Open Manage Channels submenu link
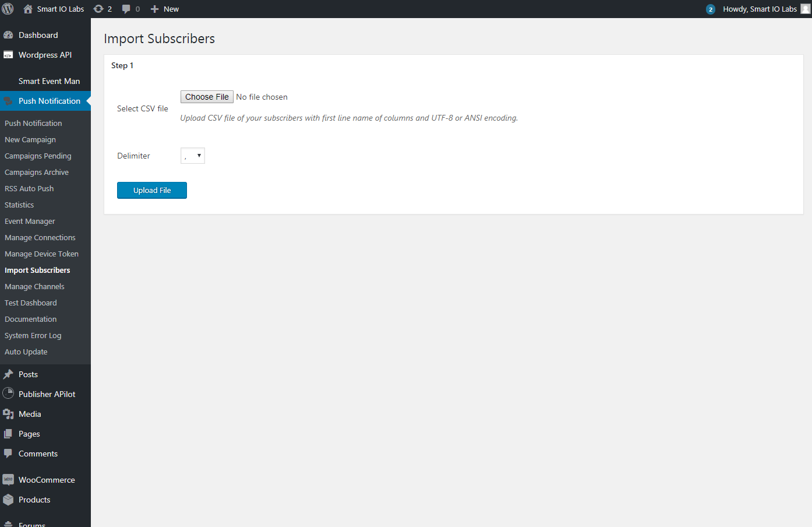The width and height of the screenshot is (812, 527). pyautogui.click(x=34, y=287)
